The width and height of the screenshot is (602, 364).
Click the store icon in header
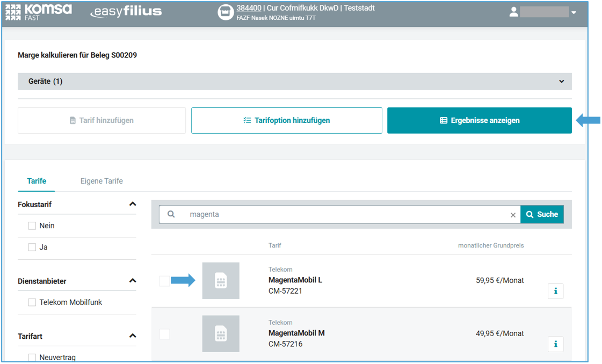click(x=226, y=12)
